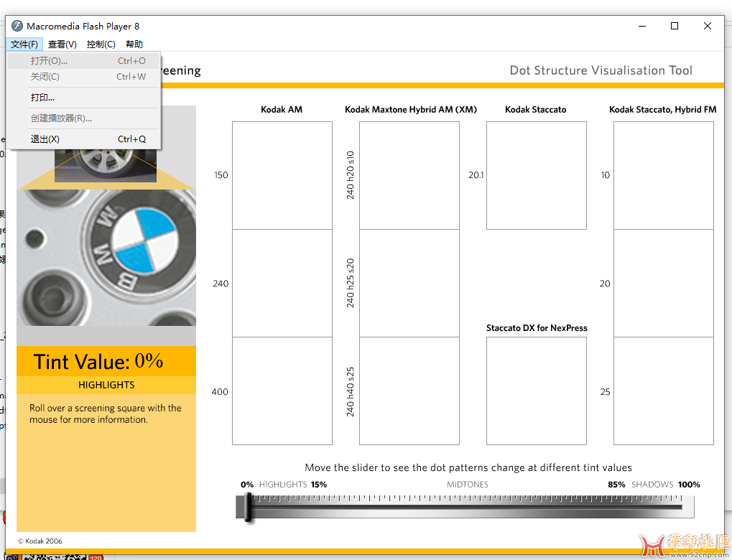
Task: Select the Maxtone 240 h20 s10 square
Action: click(x=409, y=175)
